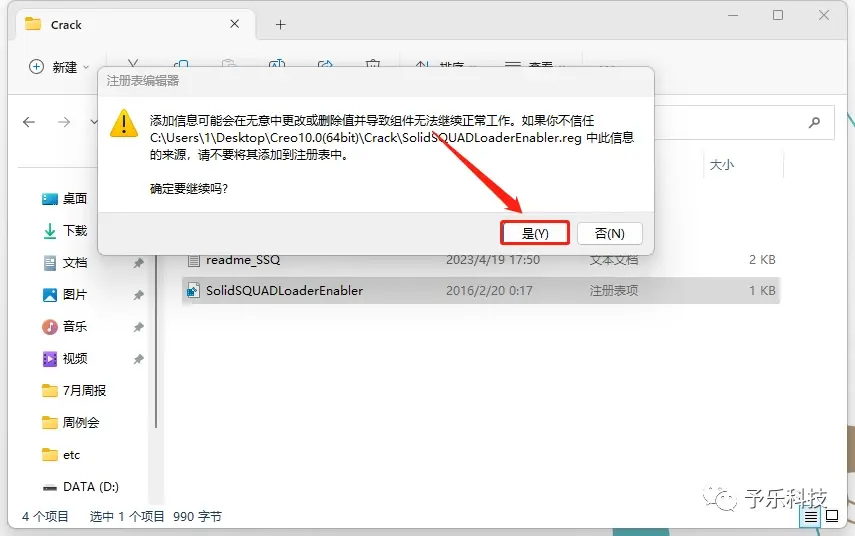Open the 文档 documents shortcut

click(64, 263)
